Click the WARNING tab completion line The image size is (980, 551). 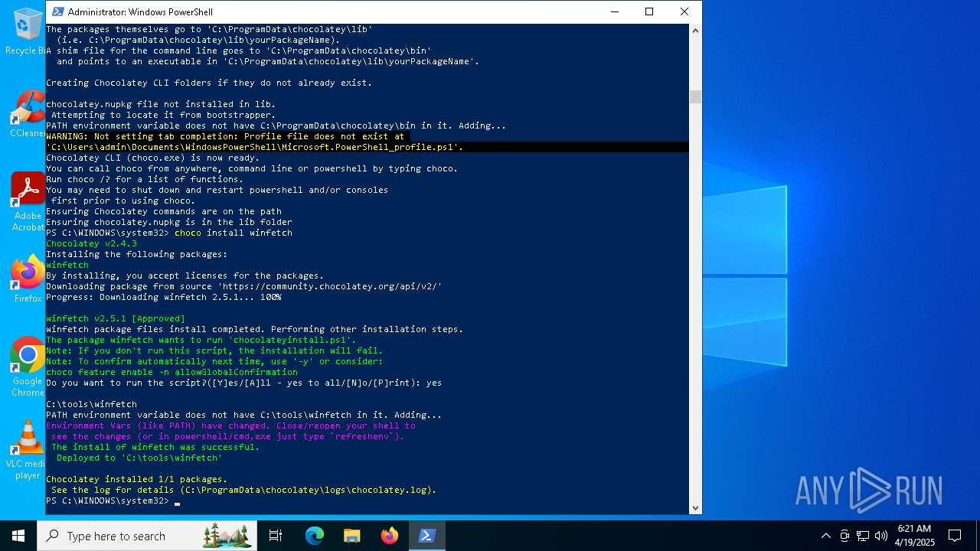225,136
